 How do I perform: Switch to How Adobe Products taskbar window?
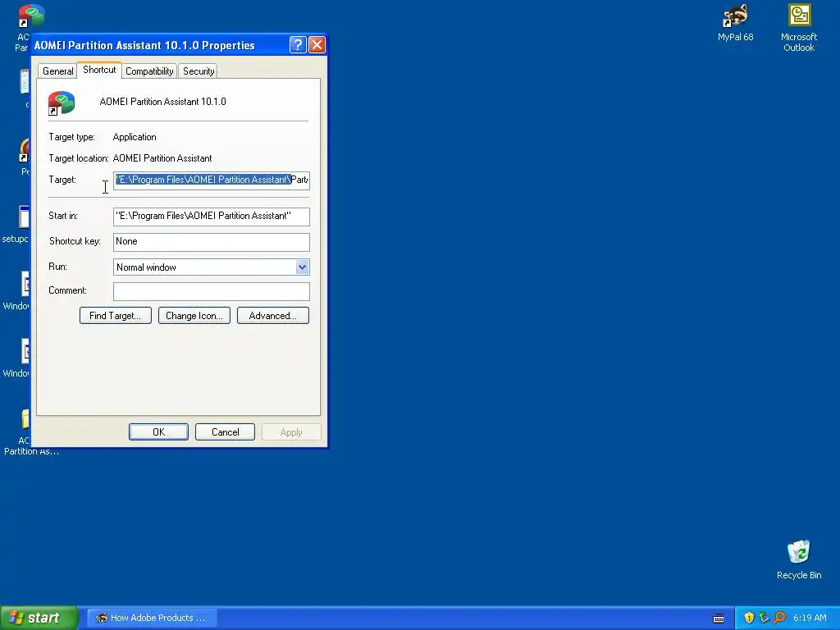point(152,618)
